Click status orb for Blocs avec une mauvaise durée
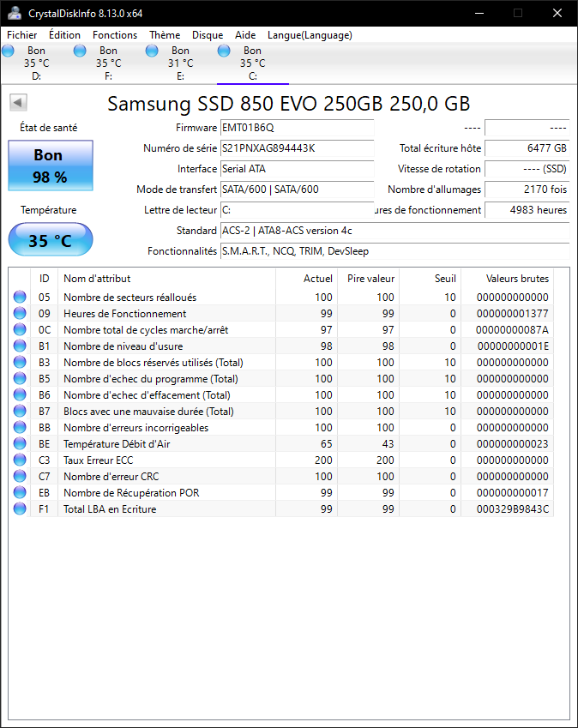The height and width of the screenshot is (728, 578). [x=20, y=411]
